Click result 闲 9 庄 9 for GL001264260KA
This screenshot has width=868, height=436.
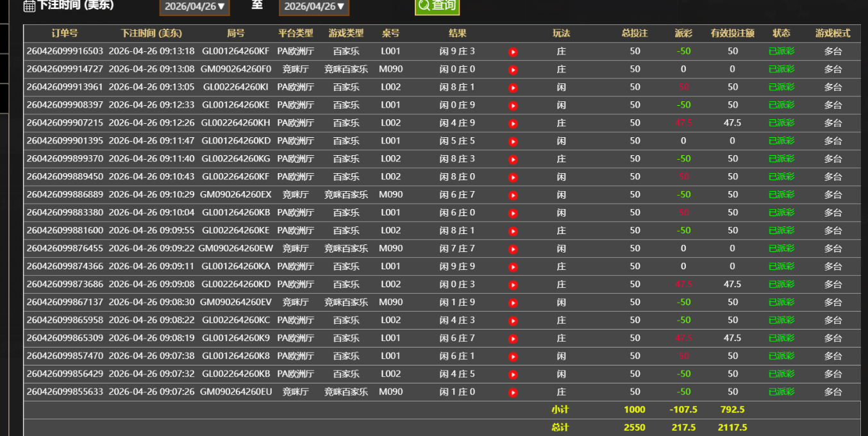pos(458,267)
